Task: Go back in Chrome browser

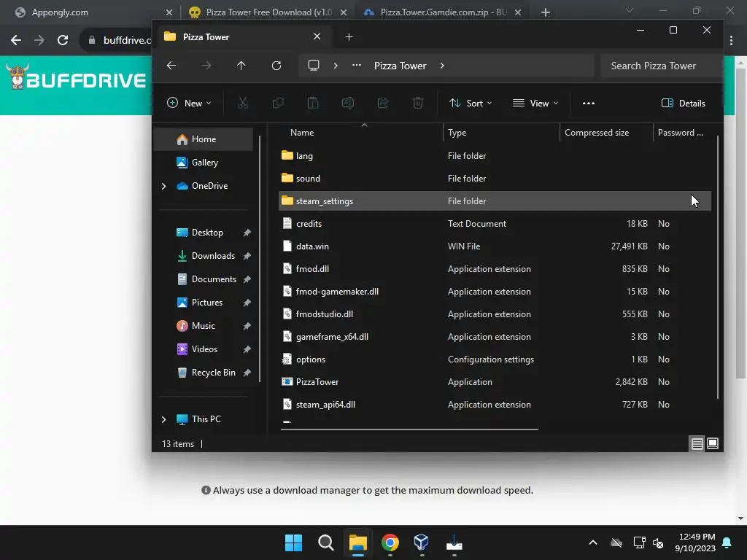Action: 16,40
